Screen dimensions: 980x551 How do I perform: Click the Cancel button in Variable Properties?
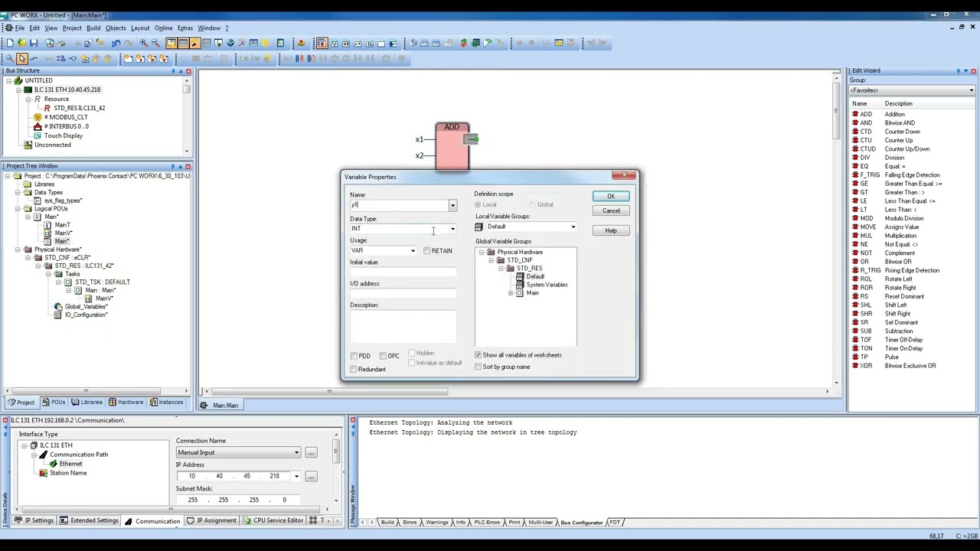tap(611, 211)
